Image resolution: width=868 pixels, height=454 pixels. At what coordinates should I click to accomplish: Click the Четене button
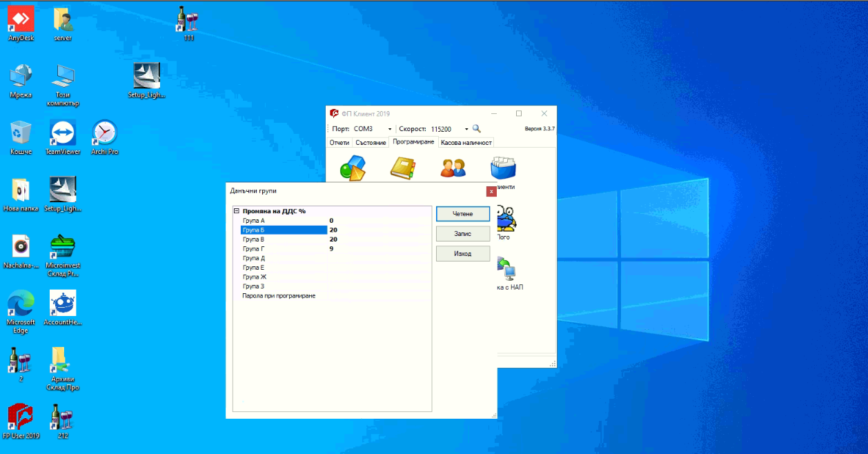[463, 214]
